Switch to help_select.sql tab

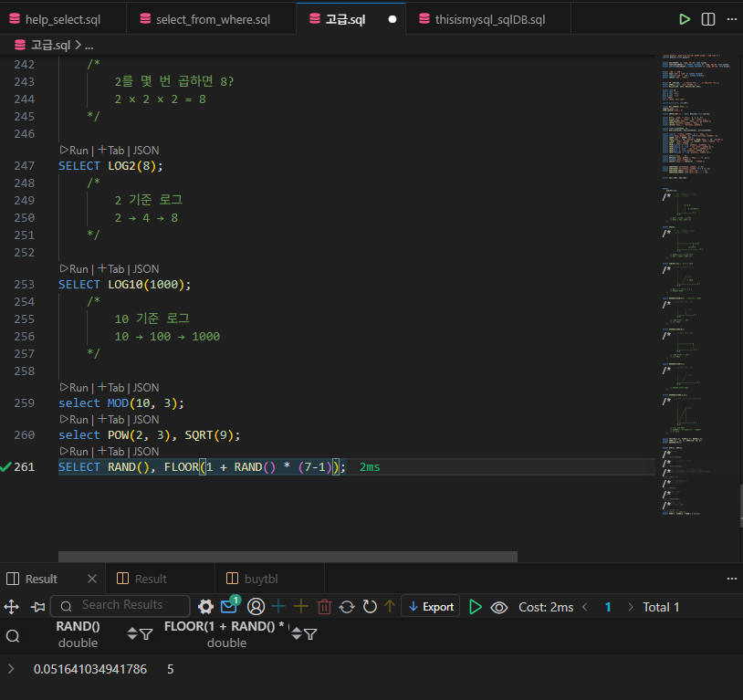point(63,19)
